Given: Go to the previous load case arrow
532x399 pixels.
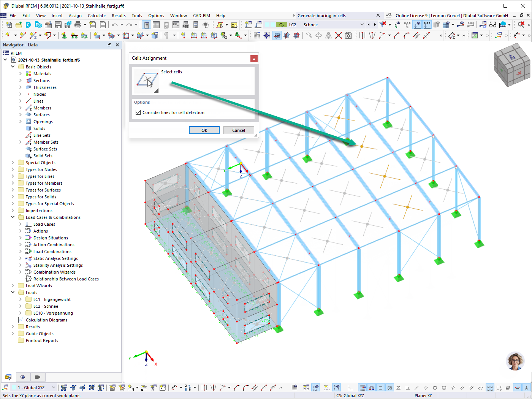Looking at the screenshot, I should click(369, 25).
